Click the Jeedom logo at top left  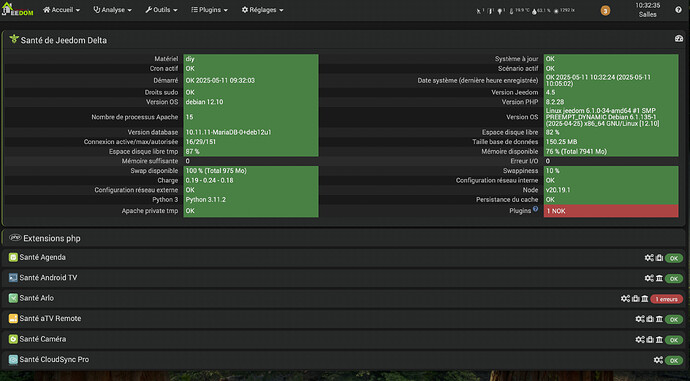[x=17, y=10]
